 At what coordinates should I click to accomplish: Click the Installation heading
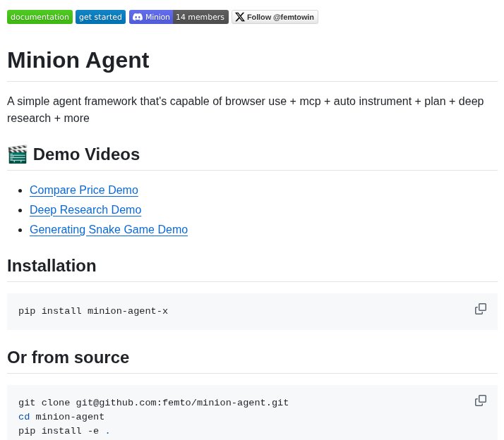pyautogui.click(x=52, y=266)
